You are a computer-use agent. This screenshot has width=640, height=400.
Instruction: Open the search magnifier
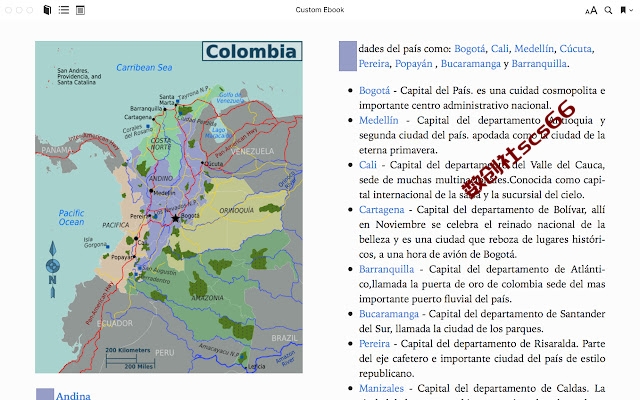point(608,10)
